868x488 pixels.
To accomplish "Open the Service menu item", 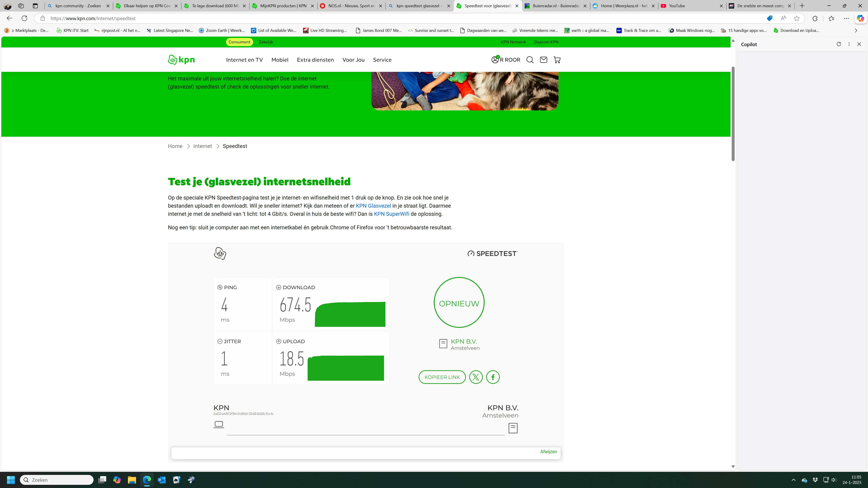I will click(x=382, y=60).
